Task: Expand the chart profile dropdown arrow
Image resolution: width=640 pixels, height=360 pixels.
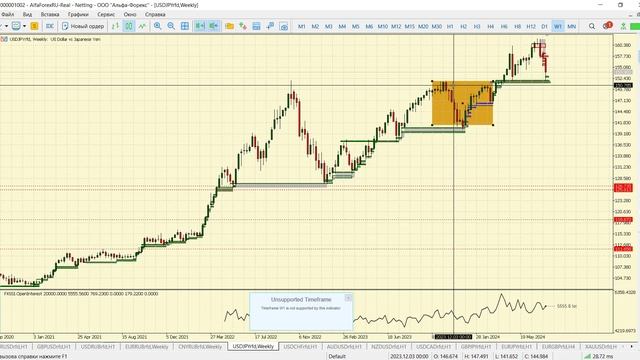Action: click(x=24, y=26)
